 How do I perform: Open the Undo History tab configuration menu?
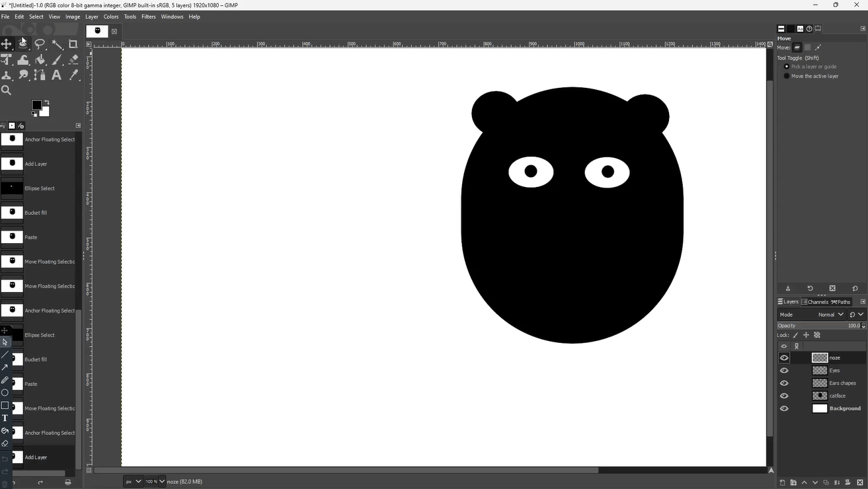tap(78, 126)
